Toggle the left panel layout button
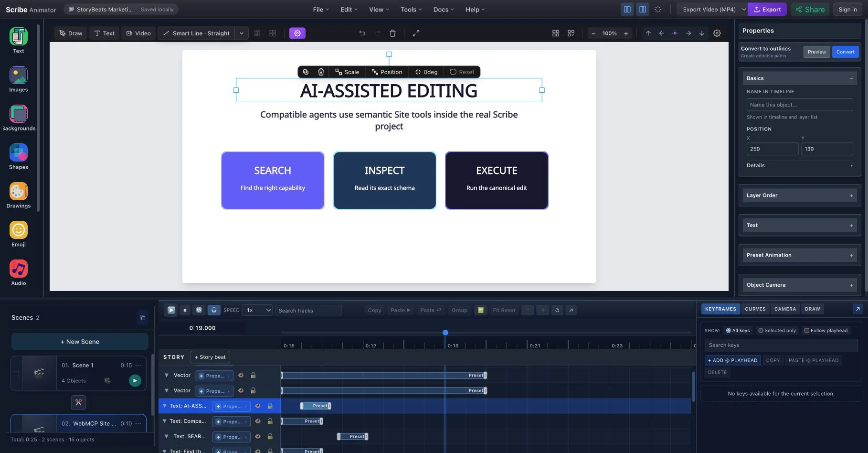868x453 pixels. pos(627,9)
